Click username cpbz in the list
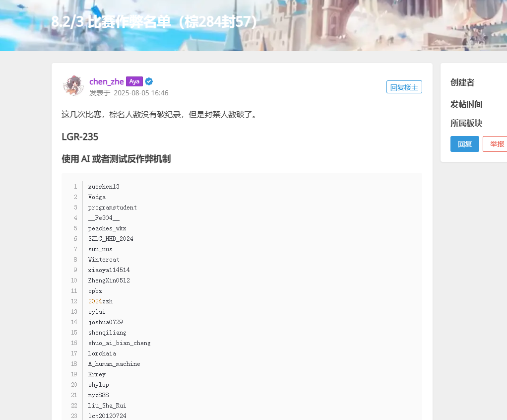This screenshot has height=420, width=507. click(95, 291)
